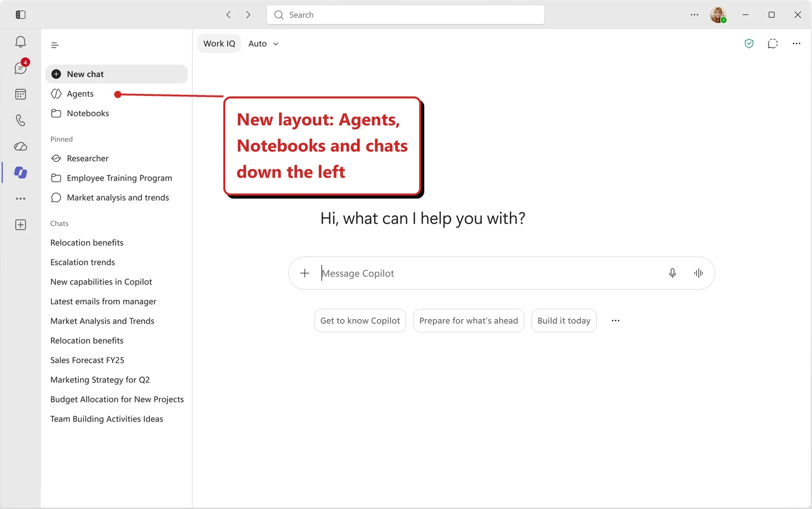This screenshot has height=509, width=812.
Task: Open the Calls phone icon
Action: click(20, 120)
